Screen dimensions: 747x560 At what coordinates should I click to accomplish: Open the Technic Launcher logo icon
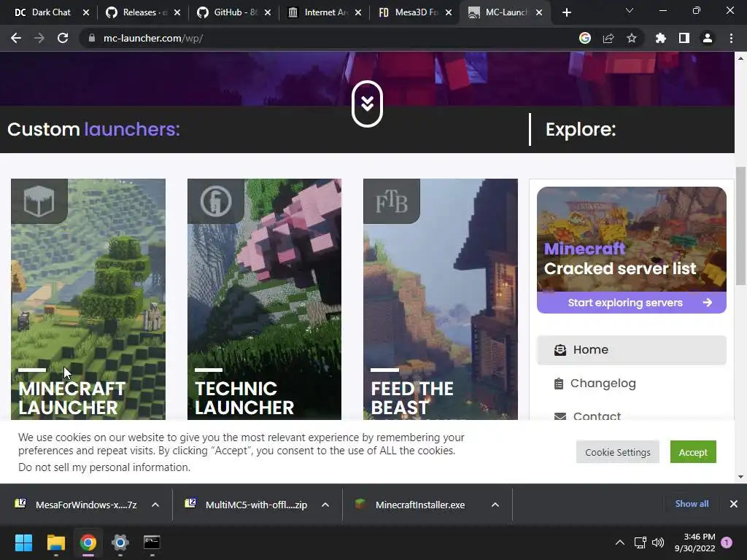click(x=216, y=201)
